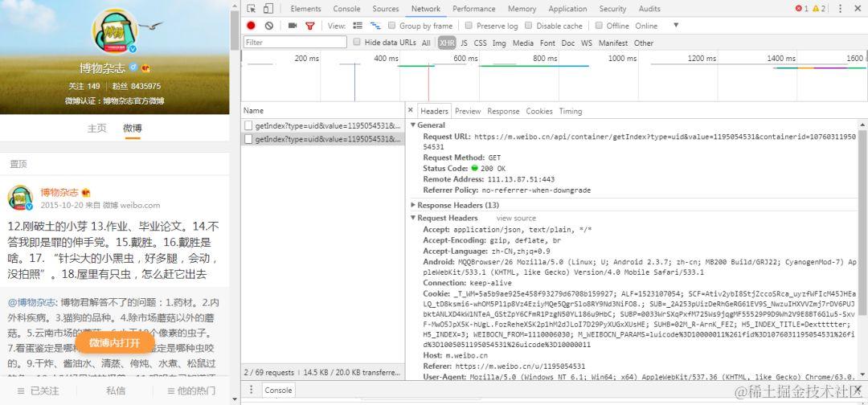Enable Preserve log checkbox
The width and height of the screenshot is (868, 405).
coord(469,26)
